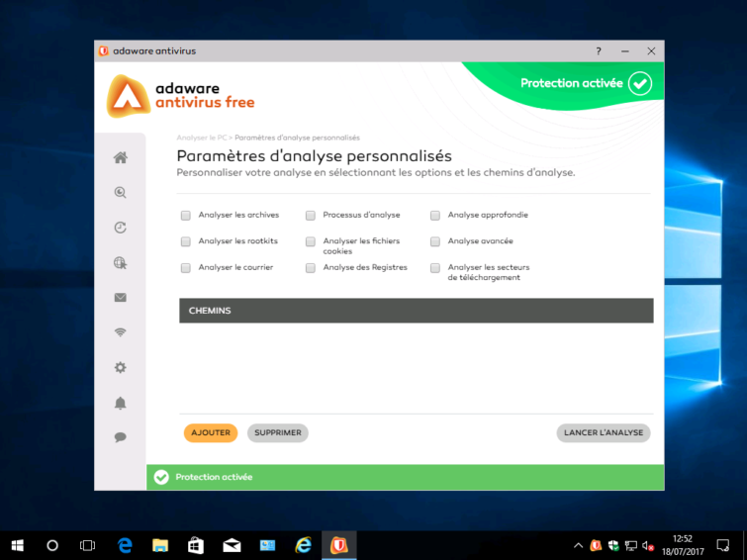Open the Action Center notification icon
The height and width of the screenshot is (560, 747).
coord(722,545)
